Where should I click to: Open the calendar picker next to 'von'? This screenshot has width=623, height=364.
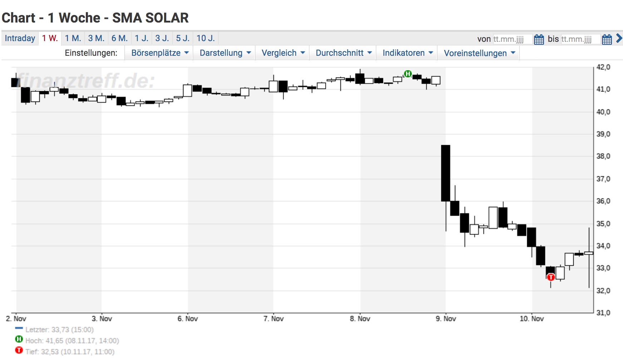539,39
